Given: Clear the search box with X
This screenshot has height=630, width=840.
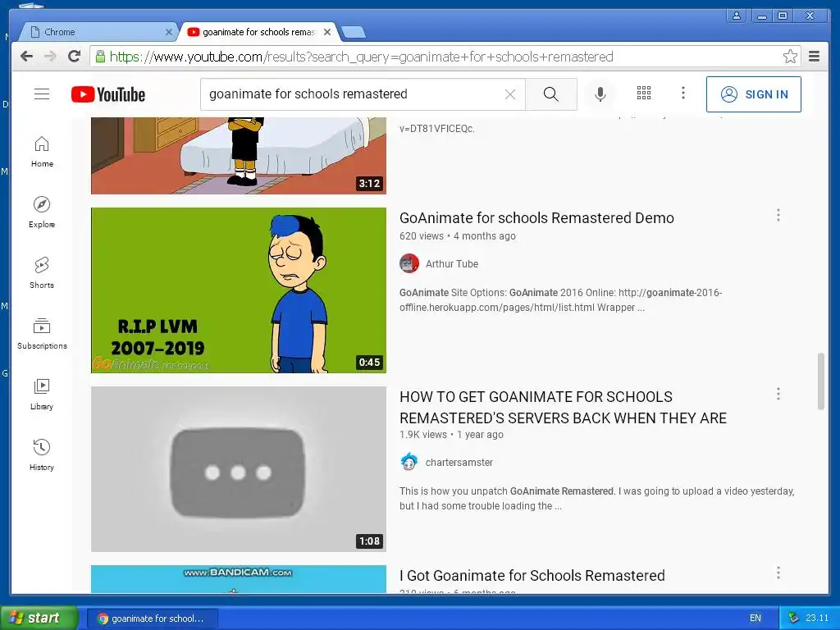Looking at the screenshot, I should [510, 94].
